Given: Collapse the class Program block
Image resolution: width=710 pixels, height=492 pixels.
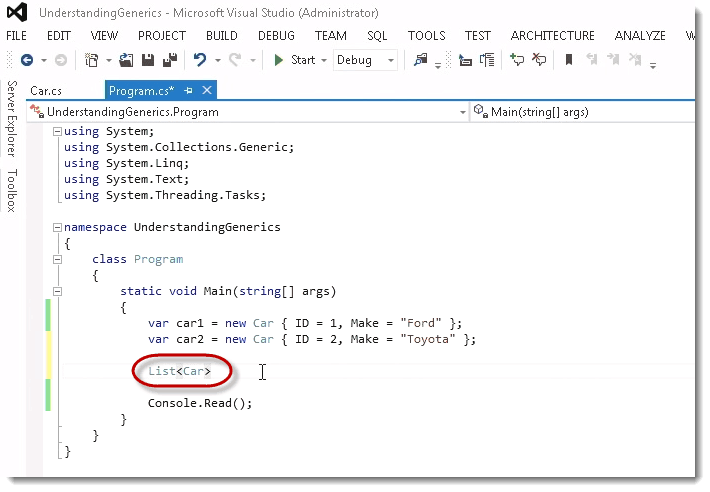Looking at the screenshot, I should point(57,259).
